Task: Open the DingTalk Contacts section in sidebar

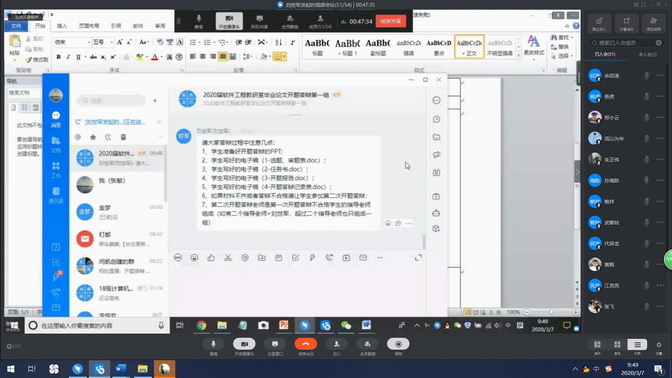Action: pos(56,195)
